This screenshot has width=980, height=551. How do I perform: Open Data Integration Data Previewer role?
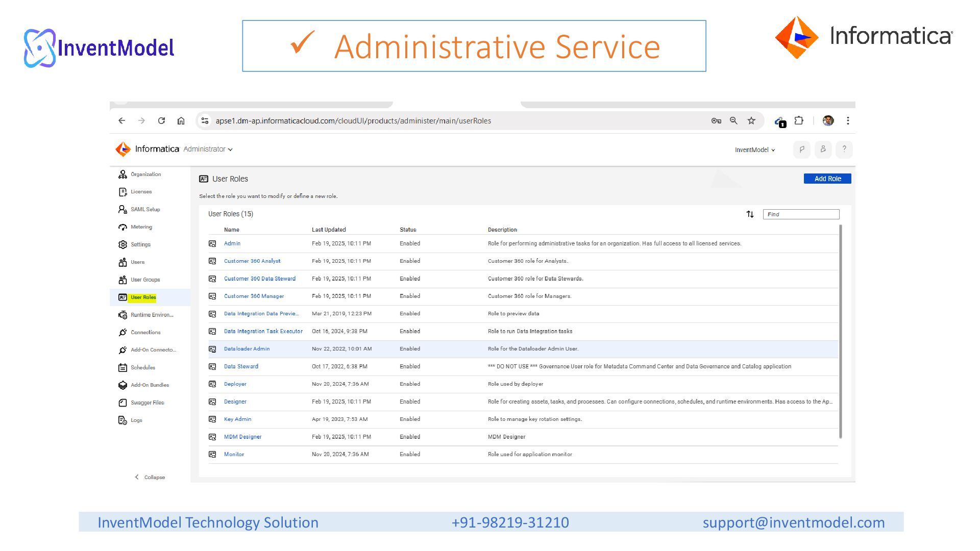(261, 314)
